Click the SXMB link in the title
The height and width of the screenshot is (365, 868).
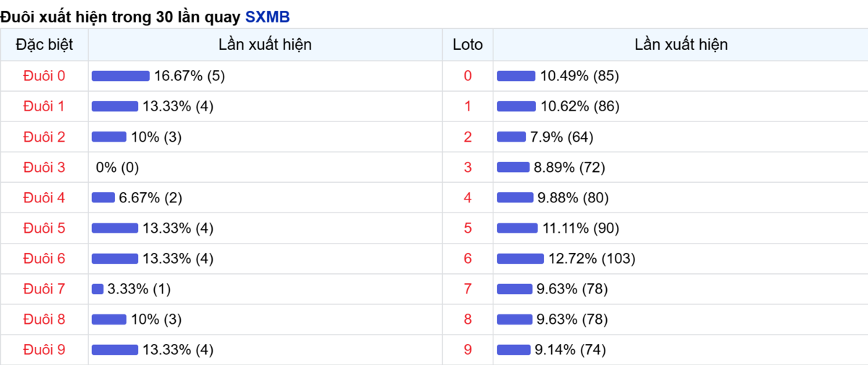pos(268,17)
